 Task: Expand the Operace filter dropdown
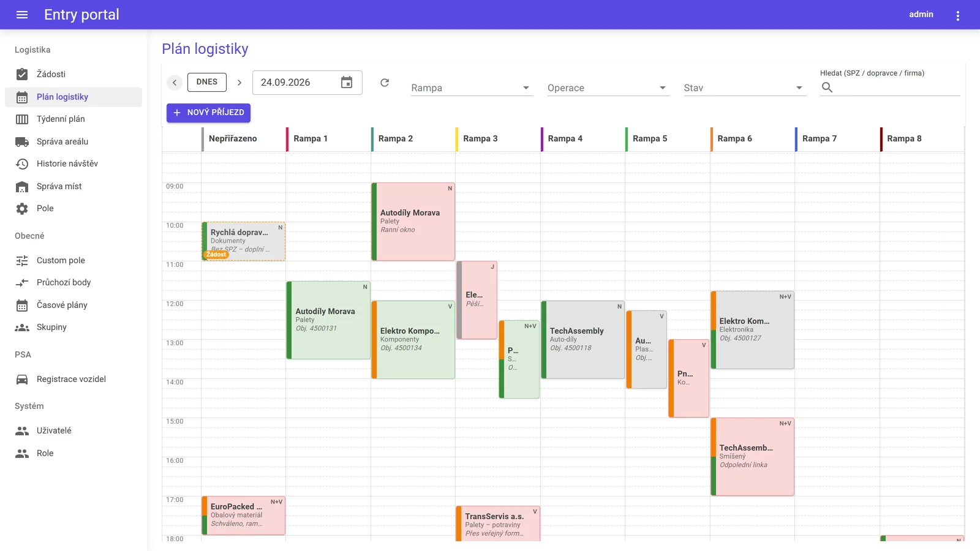pyautogui.click(x=608, y=88)
